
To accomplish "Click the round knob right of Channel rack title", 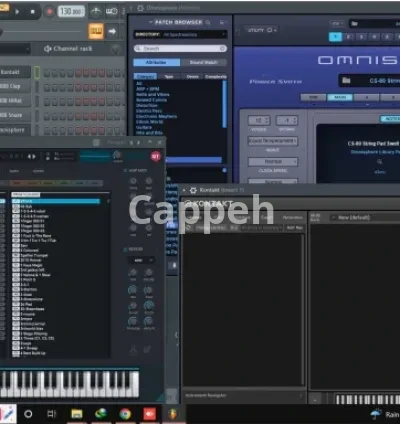I will click(116, 49).
